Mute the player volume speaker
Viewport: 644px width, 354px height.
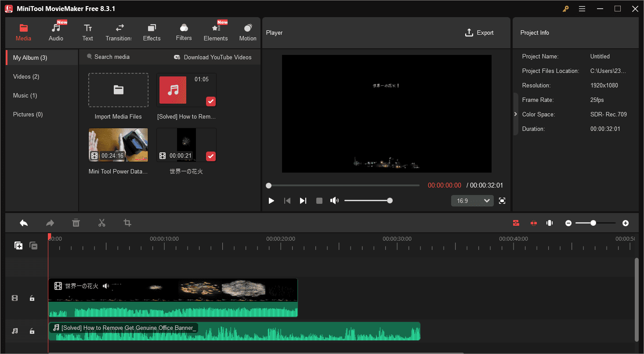[x=335, y=201]
